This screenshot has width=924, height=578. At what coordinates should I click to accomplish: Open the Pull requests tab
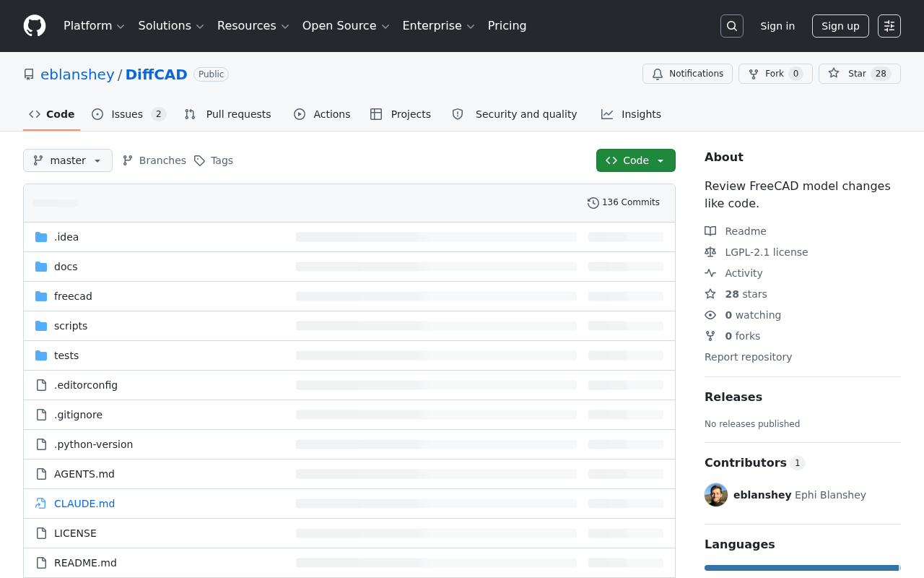tap(228, 114)
